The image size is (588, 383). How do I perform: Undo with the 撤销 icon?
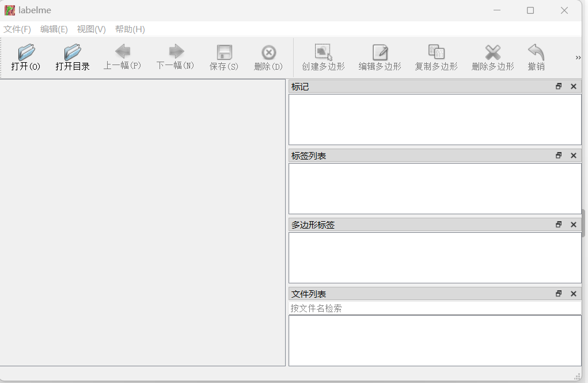click(x=536, y=52)
